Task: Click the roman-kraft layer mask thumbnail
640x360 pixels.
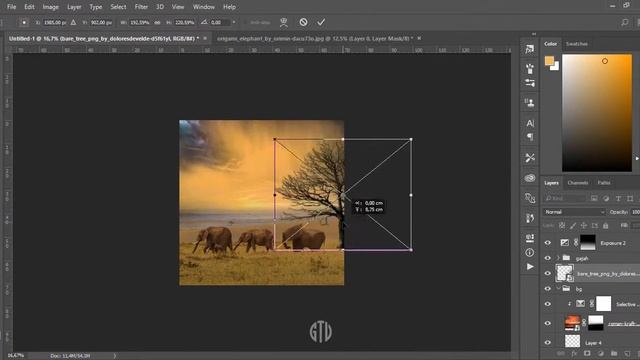Action: pos(596,323)
